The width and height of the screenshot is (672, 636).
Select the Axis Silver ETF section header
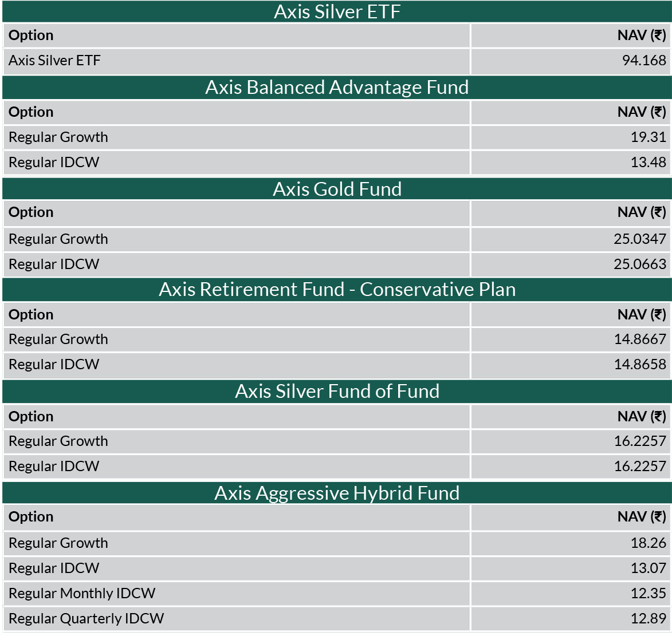[x=337, y=11]
